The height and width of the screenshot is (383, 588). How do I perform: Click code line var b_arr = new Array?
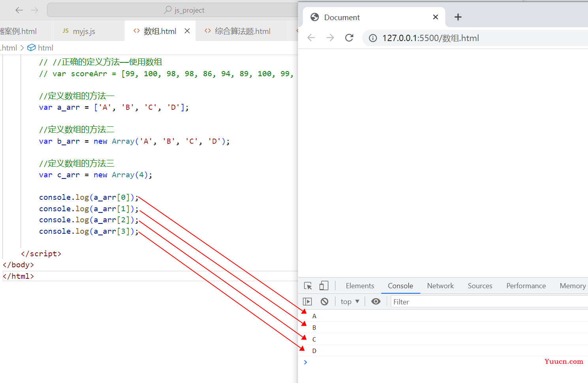pos(134,141)
